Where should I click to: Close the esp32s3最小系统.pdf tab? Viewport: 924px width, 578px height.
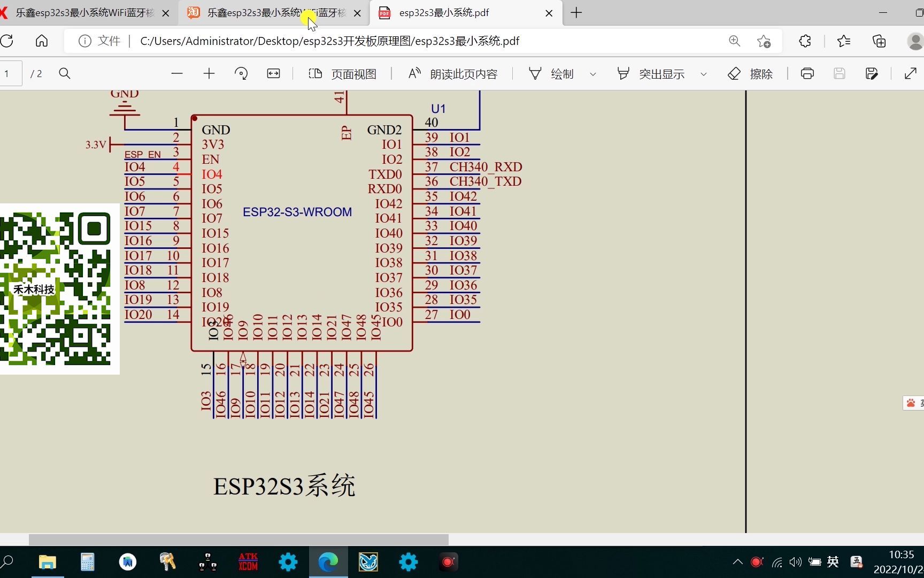549,13
